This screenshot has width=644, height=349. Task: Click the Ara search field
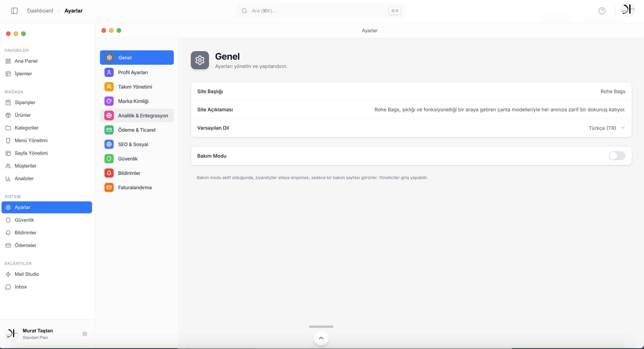[321, 11]
